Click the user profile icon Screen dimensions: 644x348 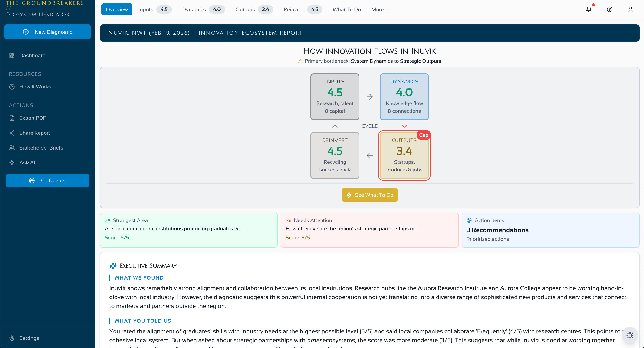630,10
